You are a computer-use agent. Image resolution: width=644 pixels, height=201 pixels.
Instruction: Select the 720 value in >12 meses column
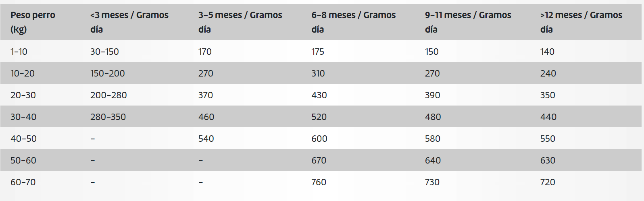548,182
